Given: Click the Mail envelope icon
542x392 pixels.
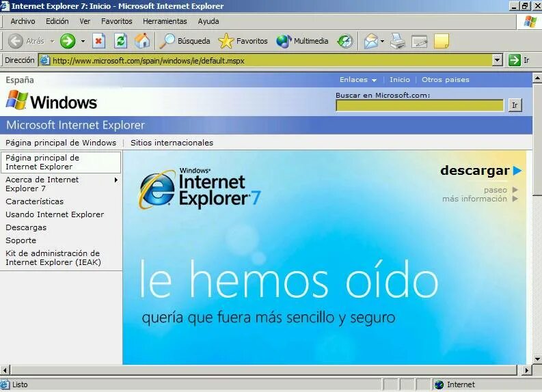Looking at the screenshot, I should (x=371, y=41).
